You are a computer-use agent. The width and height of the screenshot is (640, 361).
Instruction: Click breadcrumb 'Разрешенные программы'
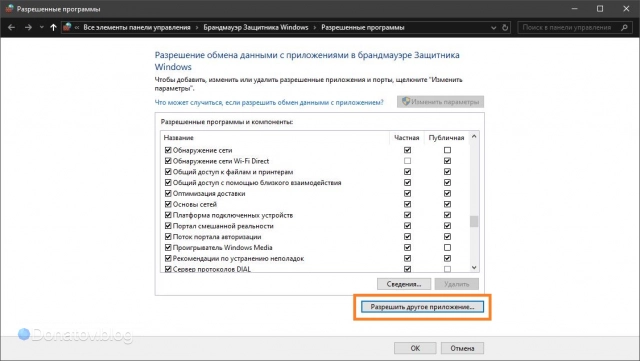[x=362, y=27]
